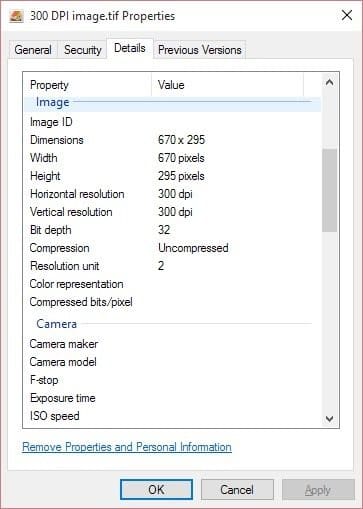This screenshot has height=509, width=363.
Task: Select the Dimensions property row
Action: click(x=172, y=140)
